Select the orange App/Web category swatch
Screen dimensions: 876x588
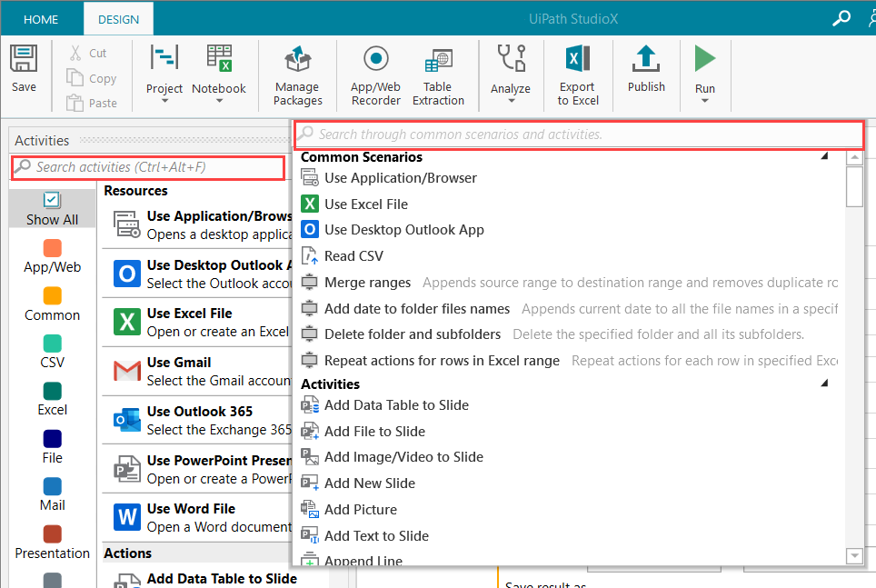pos(52,248)
